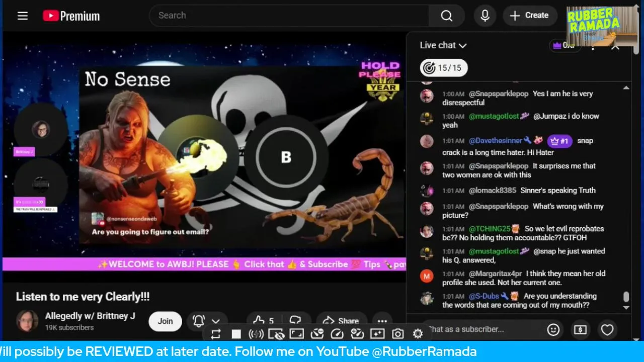Click @S-Dubs username in chat

(484, 296)
